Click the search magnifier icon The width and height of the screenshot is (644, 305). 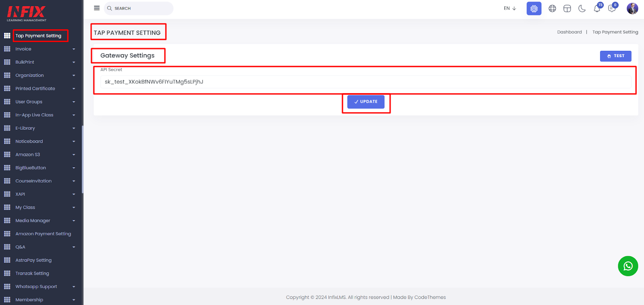tap(109, 8)
